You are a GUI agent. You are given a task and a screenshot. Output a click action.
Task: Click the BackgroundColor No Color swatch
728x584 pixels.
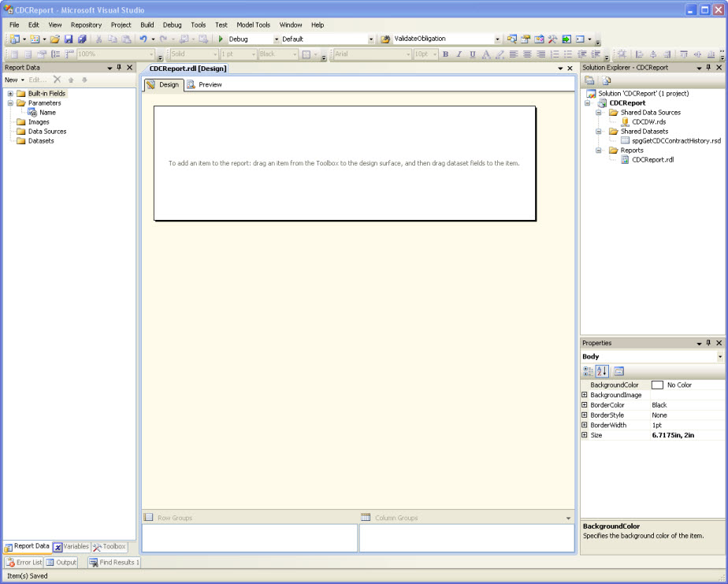(x=657, y=385)
